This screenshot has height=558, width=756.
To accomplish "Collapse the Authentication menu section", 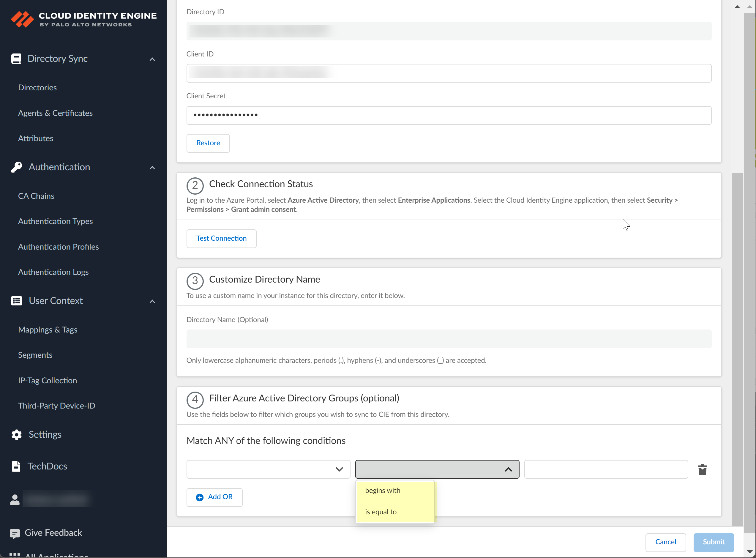I will 152,168.
